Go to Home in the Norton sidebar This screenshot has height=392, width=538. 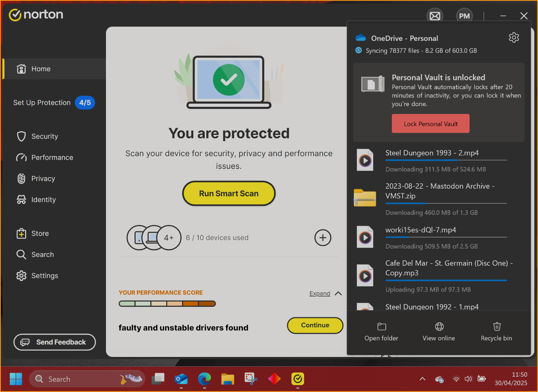[54, 69]
